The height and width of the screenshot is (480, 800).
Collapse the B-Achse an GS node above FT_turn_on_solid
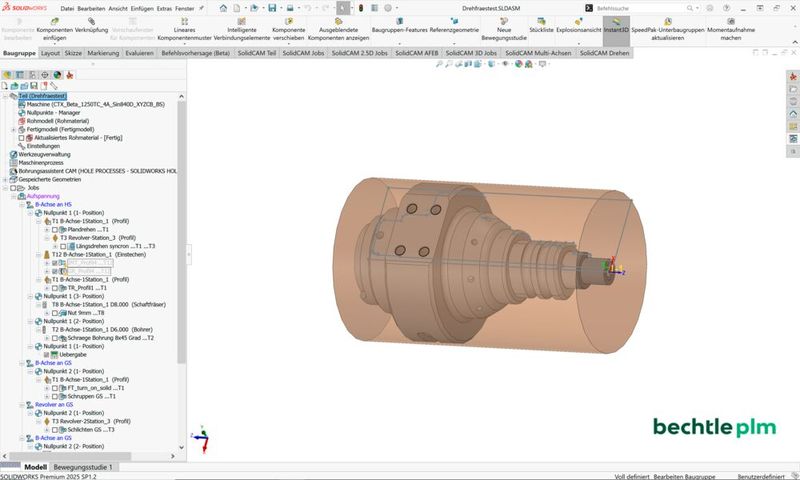[x=21, y=363]
